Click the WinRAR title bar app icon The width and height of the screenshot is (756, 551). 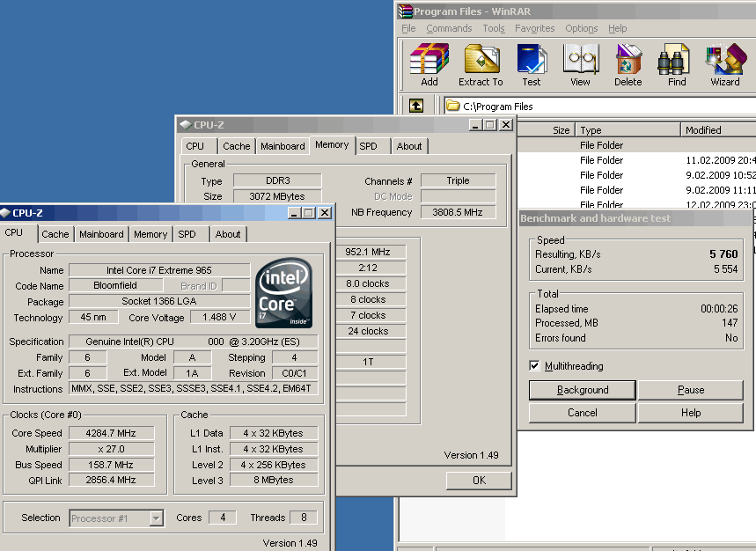pyautogui.click(x=406, y=11)
